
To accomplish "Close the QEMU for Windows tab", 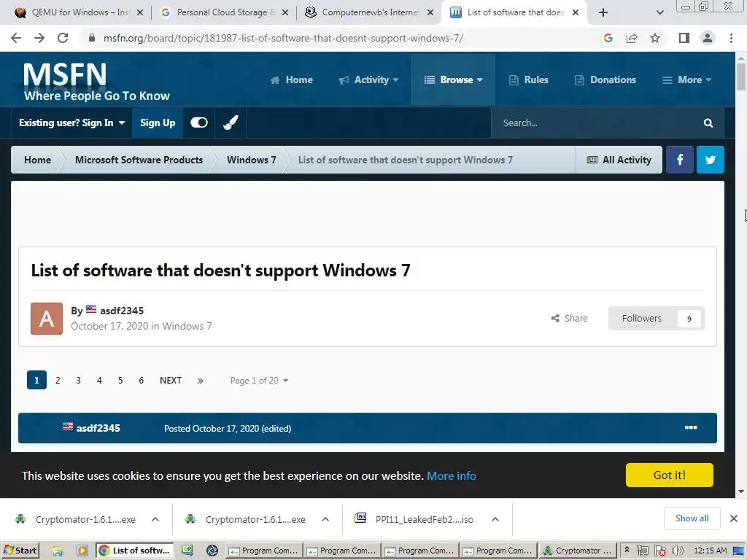I will coord(140,12).
